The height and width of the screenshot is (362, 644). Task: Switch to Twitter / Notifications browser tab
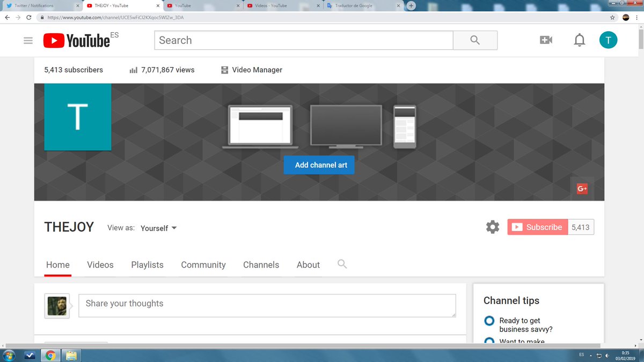point(42,5)
